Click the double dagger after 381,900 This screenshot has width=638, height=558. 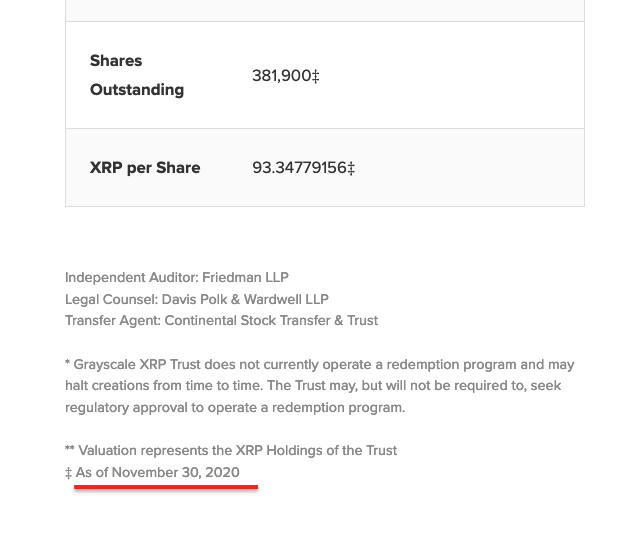pos(316,76)
